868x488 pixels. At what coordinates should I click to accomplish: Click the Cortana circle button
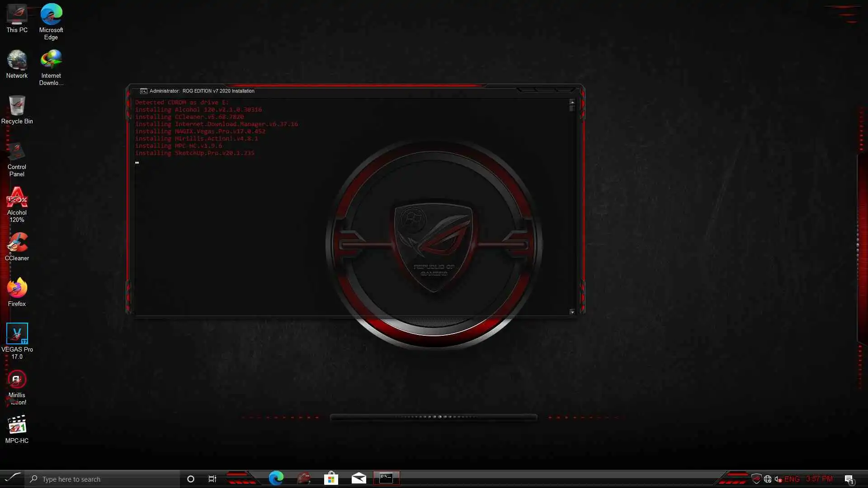pyautogui.click(x=191, y=479)
